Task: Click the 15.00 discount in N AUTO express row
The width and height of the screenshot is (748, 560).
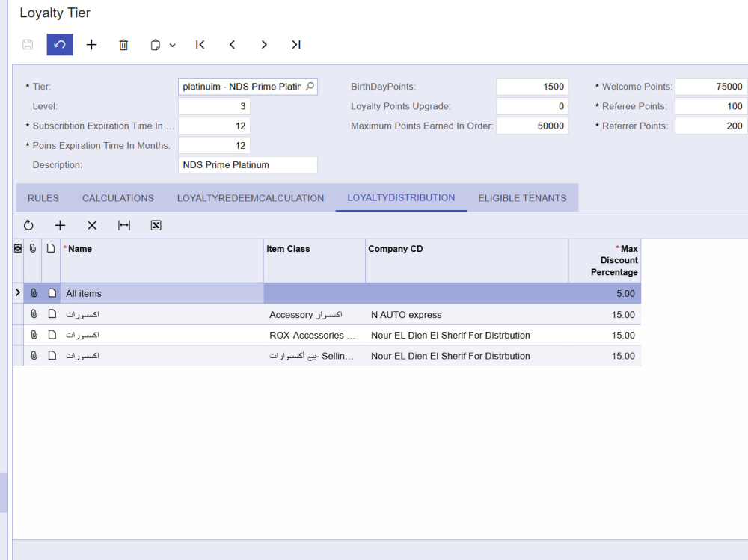Action: pos(604,314)
